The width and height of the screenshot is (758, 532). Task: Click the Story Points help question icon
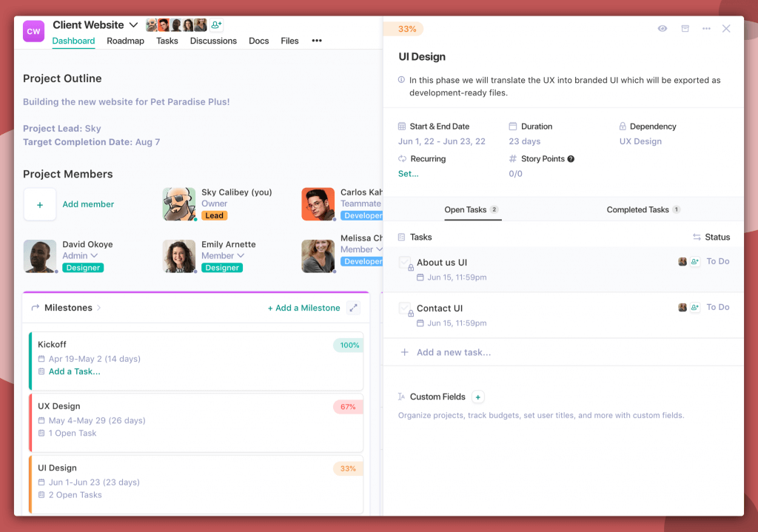(571, 159)
